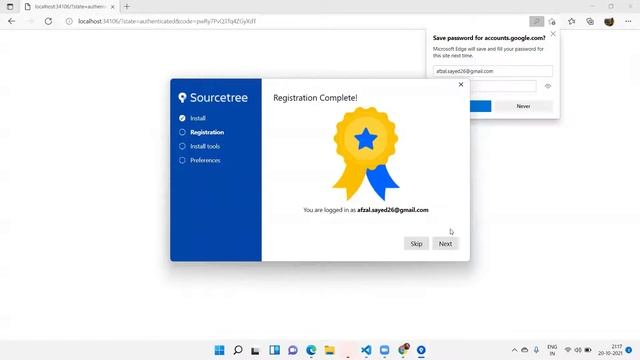Click the localhost address bar URL
640x360 pixels.
click(x=167, y=21)
